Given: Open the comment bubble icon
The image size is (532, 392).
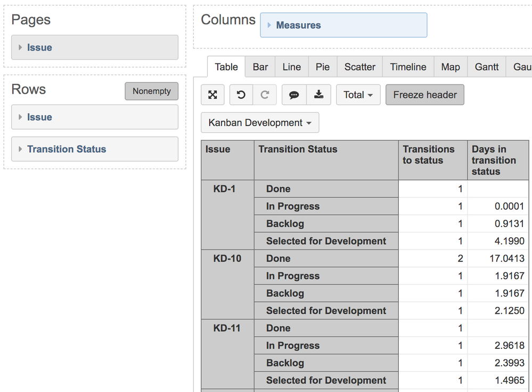Looking at the screenshot, I should pyautogui.click(x=294, y=95).
